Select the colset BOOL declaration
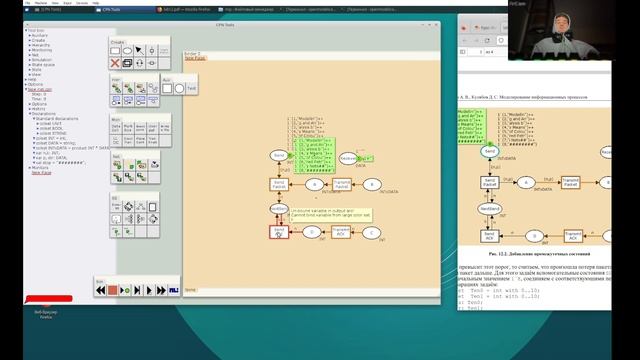Viewport: 640px width, 360px height. (52, 129)
